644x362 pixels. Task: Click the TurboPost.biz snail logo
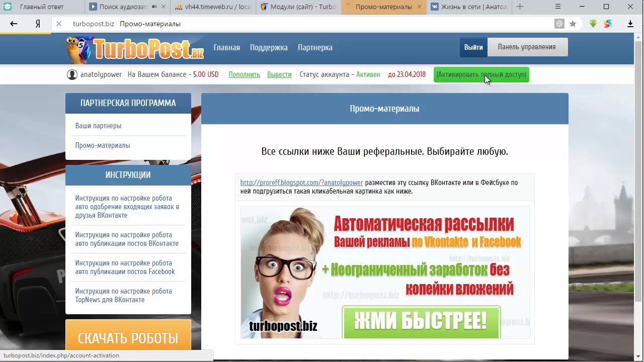tap(135, 49)
